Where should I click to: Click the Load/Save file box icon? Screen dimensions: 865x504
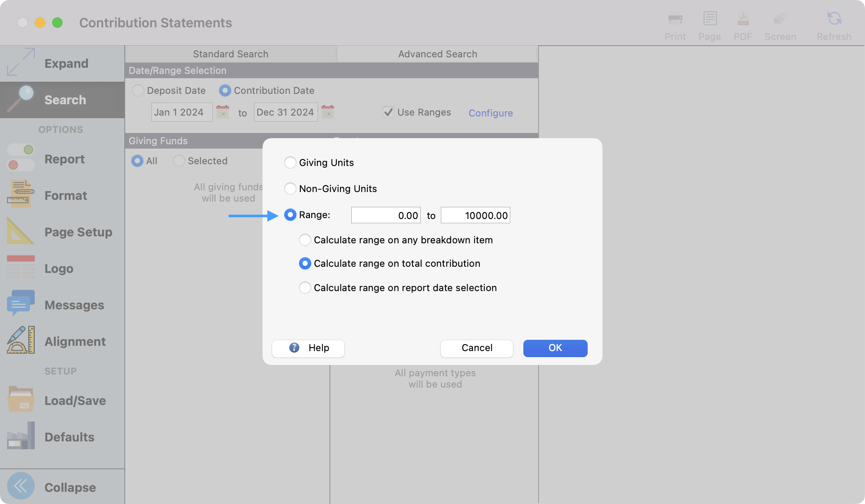tap(20, 399)
